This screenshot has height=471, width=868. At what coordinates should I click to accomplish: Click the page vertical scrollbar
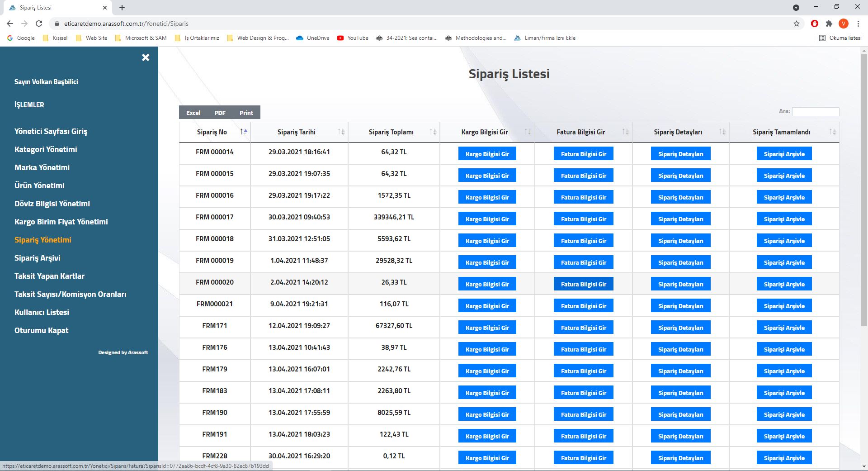[x=864, y=190]
